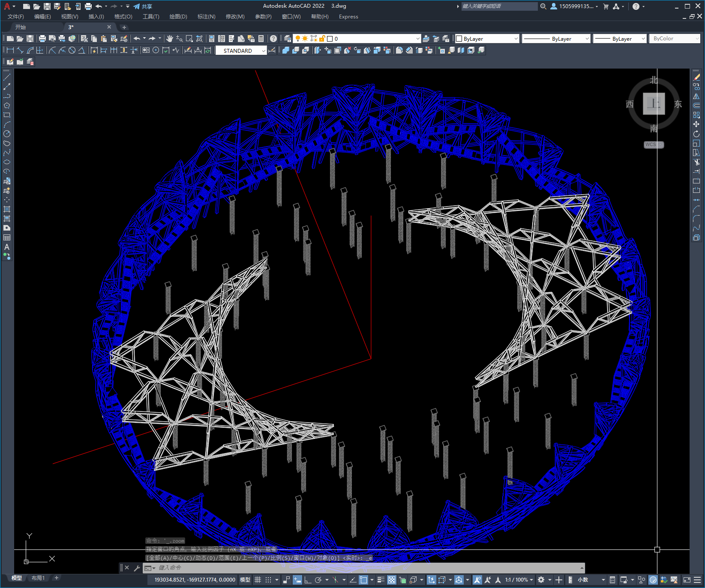Toggle grid display in status bar
Screen dimensions: 705x588
(258, 580)
